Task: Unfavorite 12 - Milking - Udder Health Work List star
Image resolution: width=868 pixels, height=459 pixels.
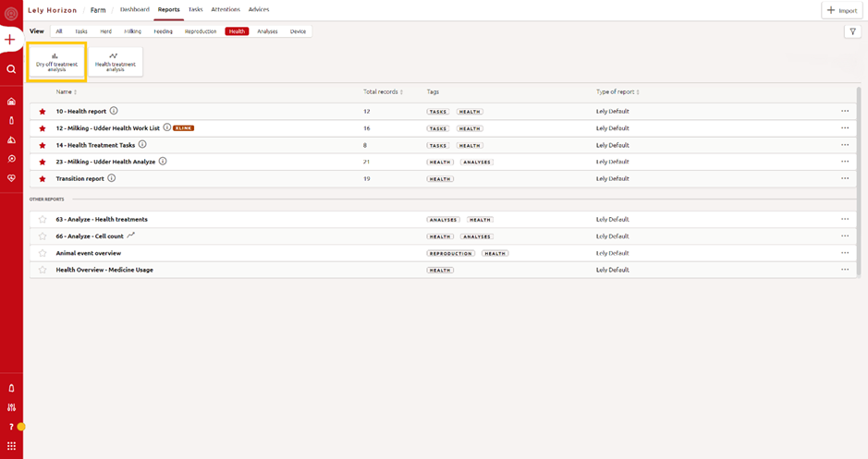Action: coord(43,128)
